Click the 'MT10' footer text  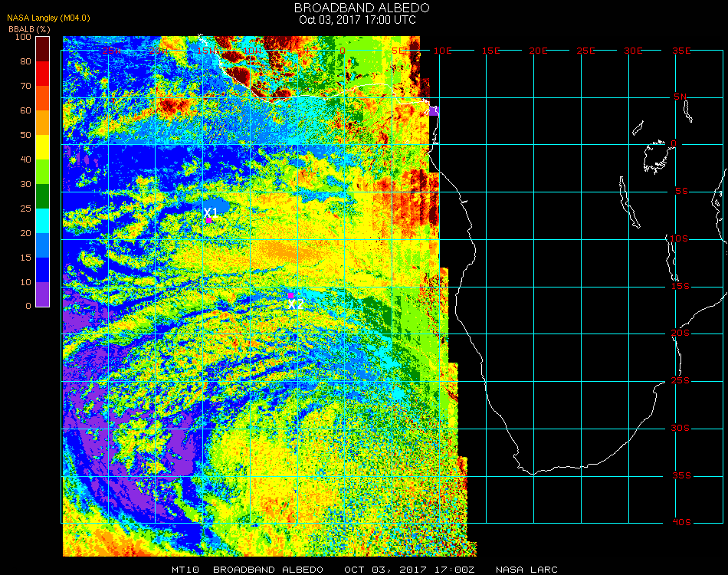(185, 570)
